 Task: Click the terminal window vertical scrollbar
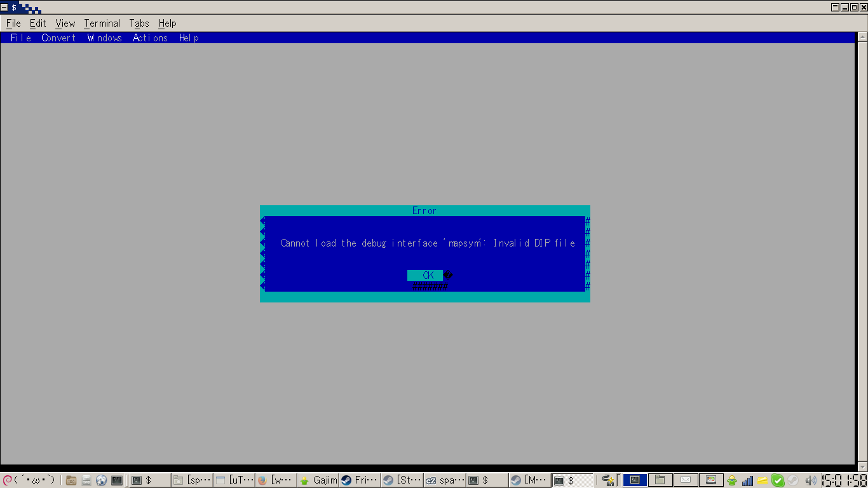pos(862,254)
